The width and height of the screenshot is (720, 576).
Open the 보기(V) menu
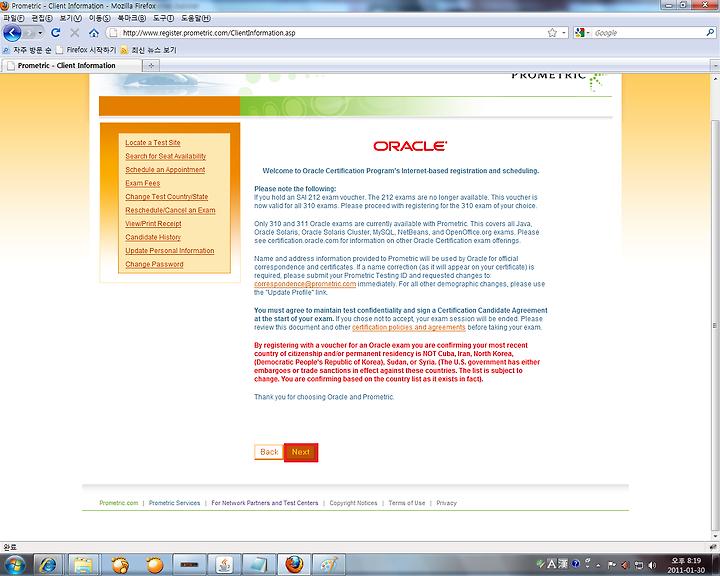[x=70, y=18]
